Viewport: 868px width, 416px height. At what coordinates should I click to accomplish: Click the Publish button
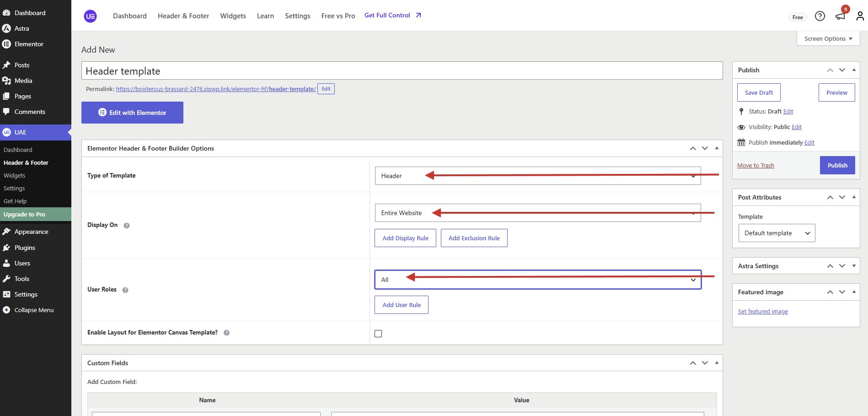(837, 165)
